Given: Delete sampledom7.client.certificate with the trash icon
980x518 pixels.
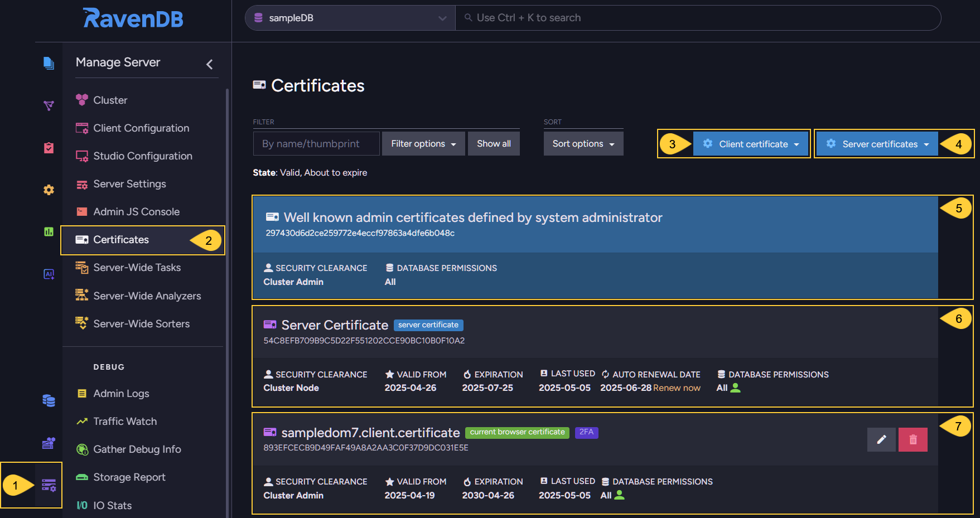Looking at the screenshot, I should pyautogui.click(x=913, y=439).
